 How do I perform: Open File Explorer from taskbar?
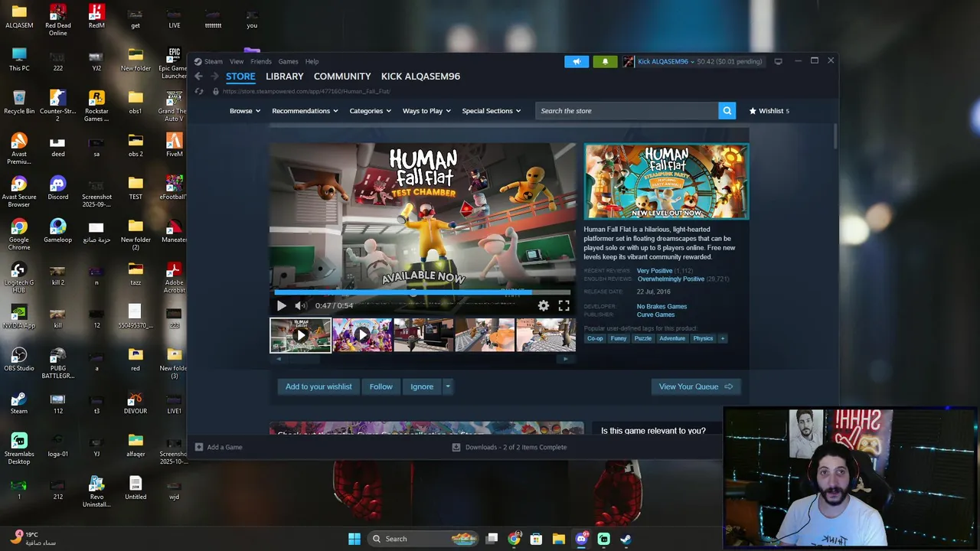pyautogui.click(x=559, y=539)
